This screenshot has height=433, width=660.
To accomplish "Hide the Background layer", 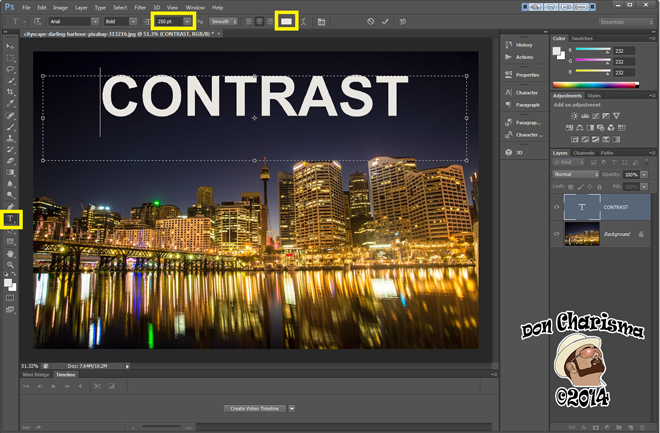I will pyautogui.click(x=557, y=234).
